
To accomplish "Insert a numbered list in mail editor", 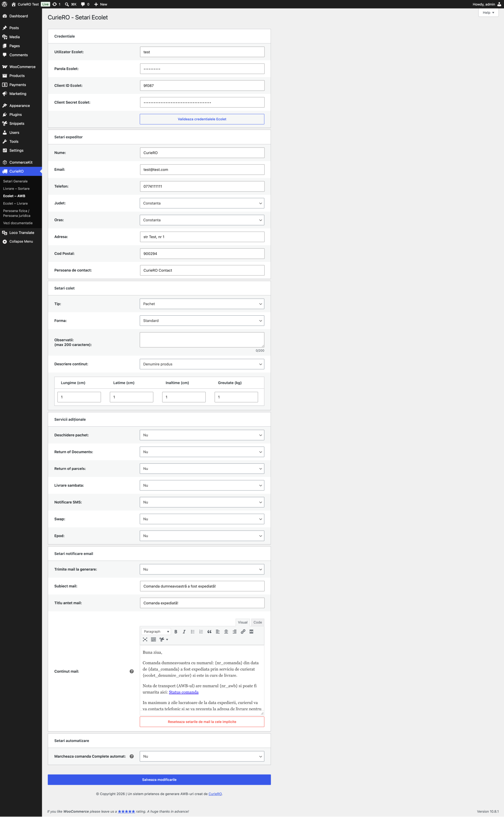I will coord(201,632).
